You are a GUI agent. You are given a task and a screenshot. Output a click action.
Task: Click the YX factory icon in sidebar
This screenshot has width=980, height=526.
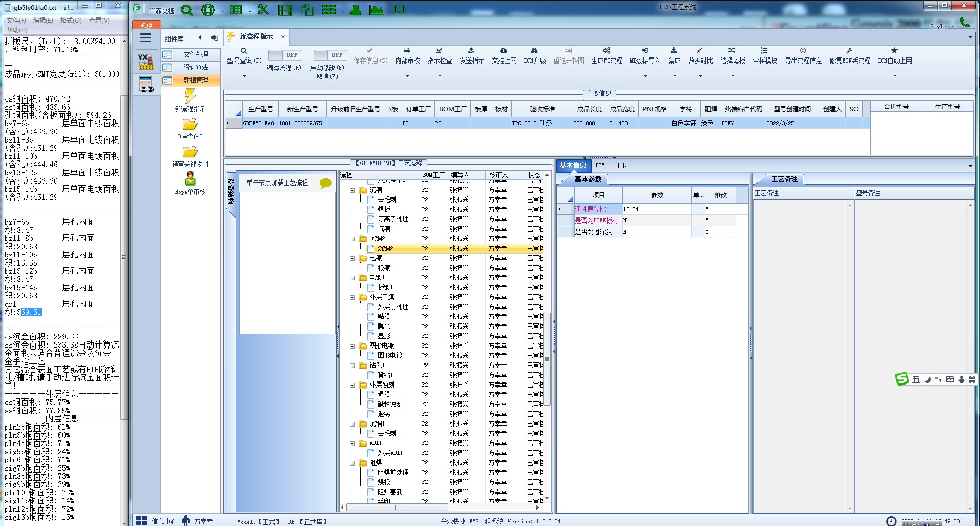point(146,62)
